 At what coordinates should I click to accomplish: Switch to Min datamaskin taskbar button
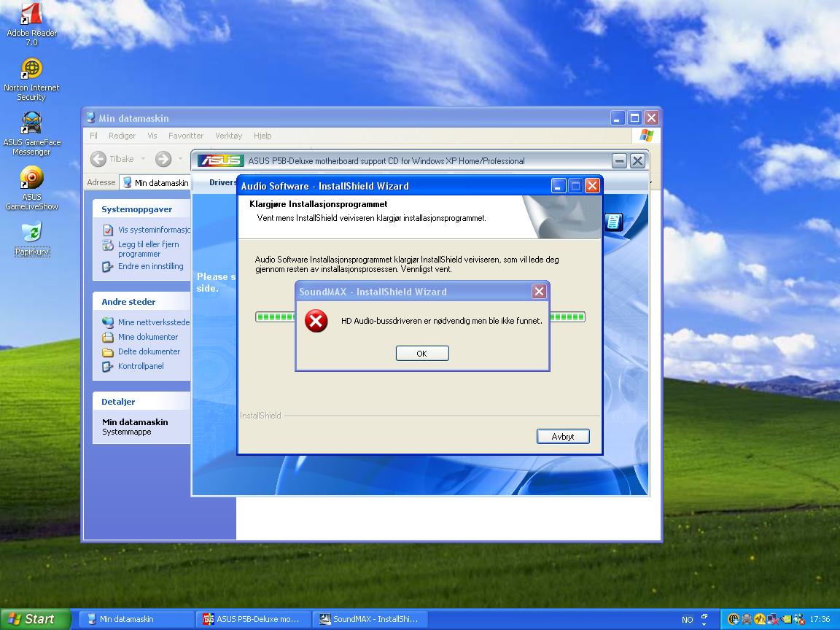click(137, 619)
